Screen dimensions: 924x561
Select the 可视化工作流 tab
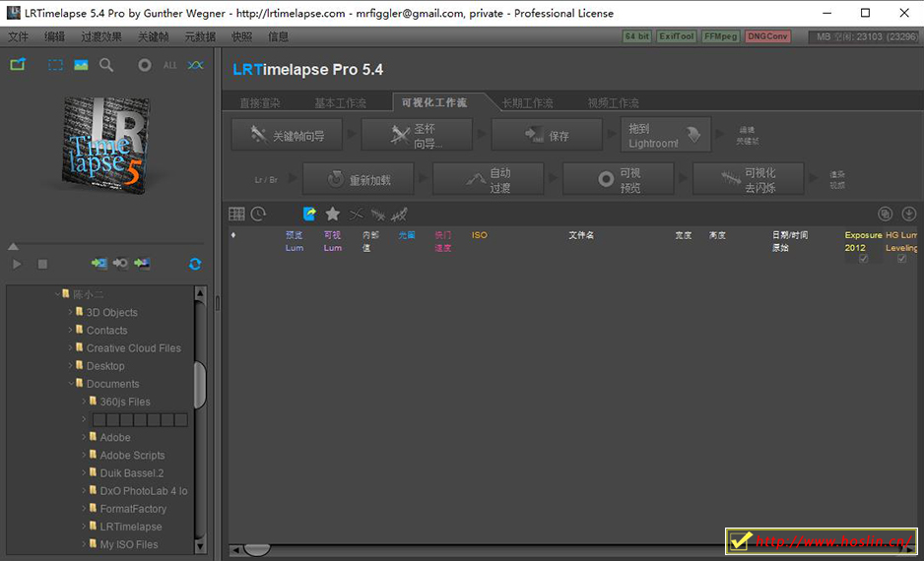[x=434, y=102]
